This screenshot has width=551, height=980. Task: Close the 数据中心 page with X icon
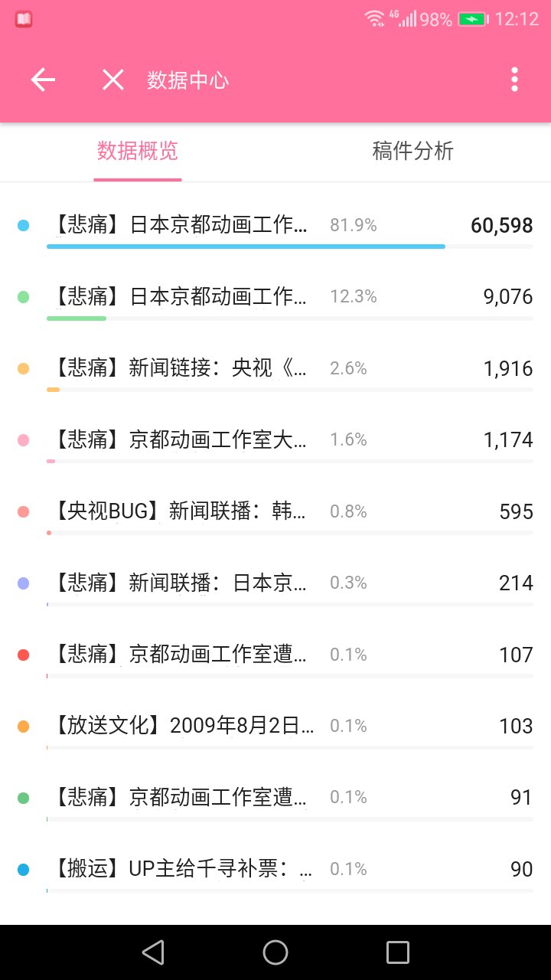pyautogui.click(x=113, y=80)
